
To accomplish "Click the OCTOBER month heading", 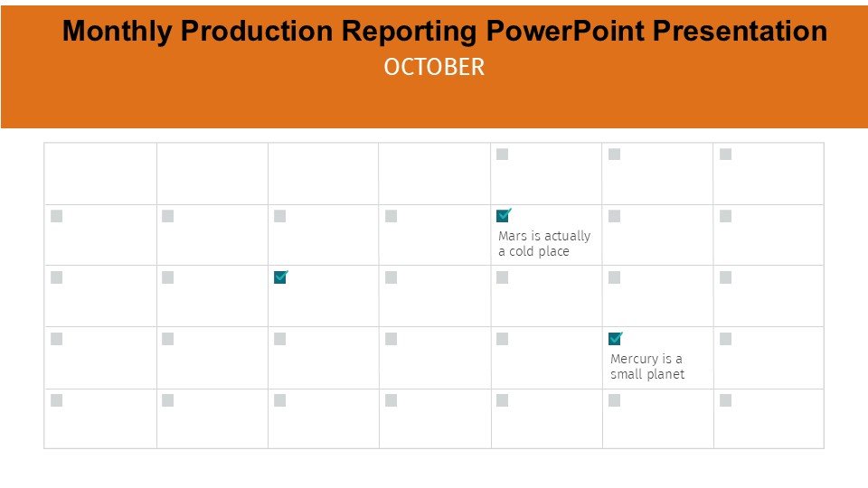I will coord(434,68).
